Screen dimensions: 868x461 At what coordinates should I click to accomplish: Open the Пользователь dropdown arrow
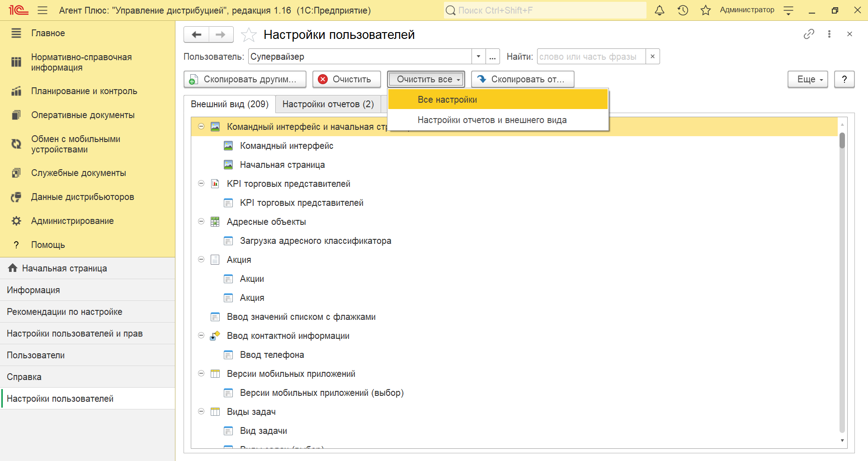[x=478, y=57]
